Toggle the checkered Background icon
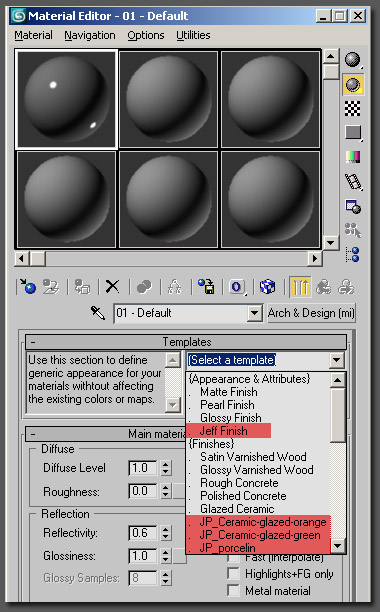 point(353,109)
